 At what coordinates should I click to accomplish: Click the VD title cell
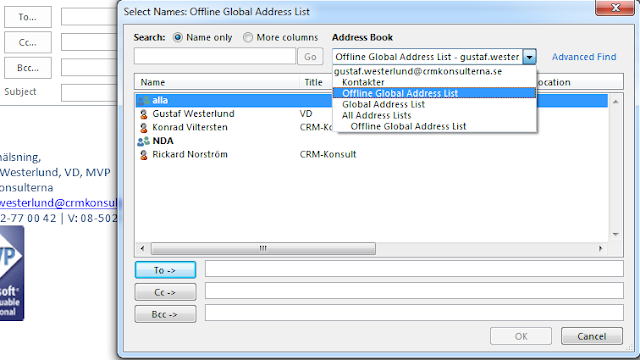point(306,114)
